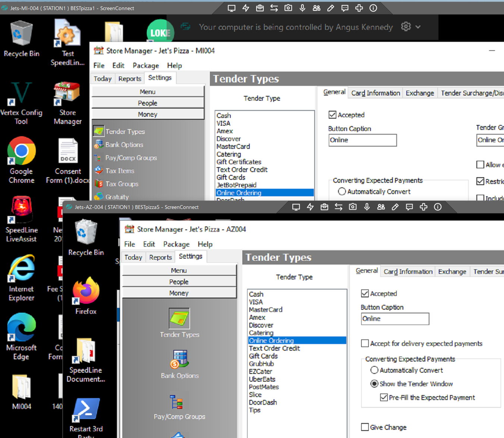Toggle the Accepted checkbox in MI004 window
This screenshot has width=504, height=438.
(333, 115)
